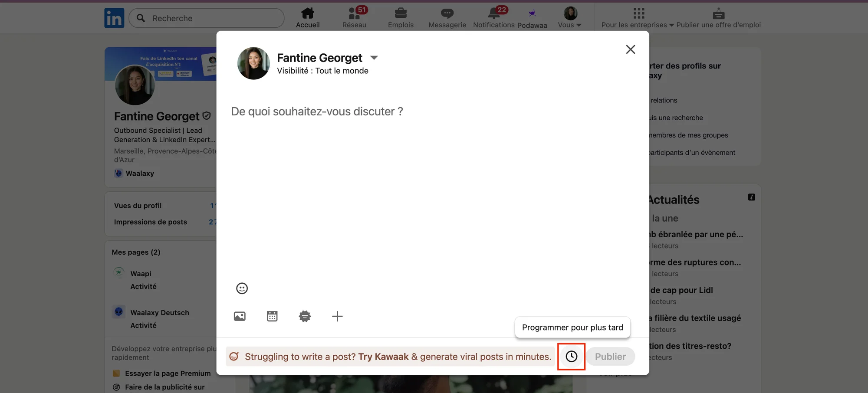Click the Waapi page logo
Screen dimensions: 868x393
coord(118,273)
